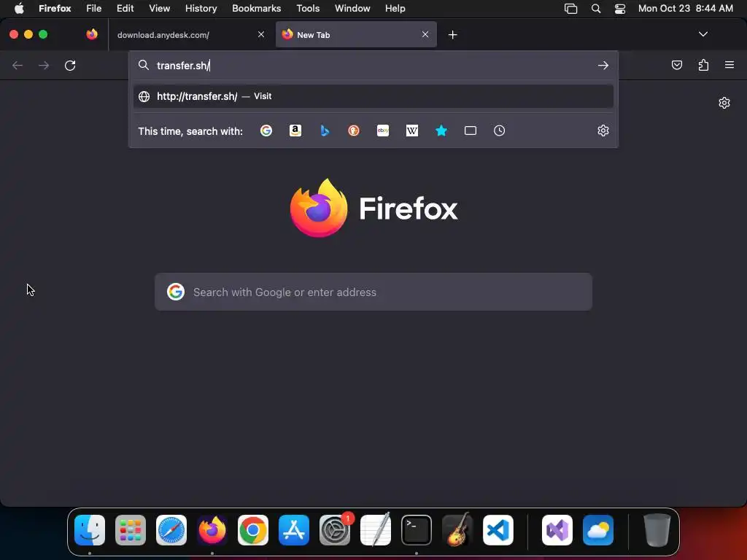Search with Amazon engine icon

(295, 131)
